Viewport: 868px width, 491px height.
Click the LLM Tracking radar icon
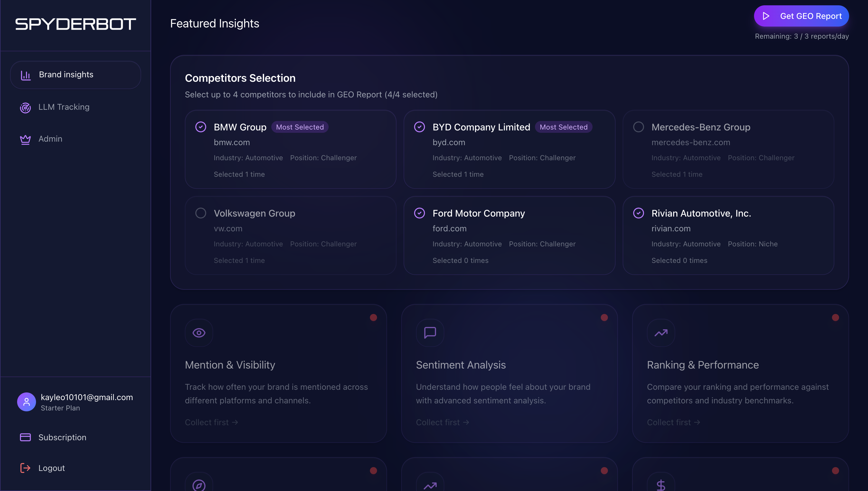(25, 108)
